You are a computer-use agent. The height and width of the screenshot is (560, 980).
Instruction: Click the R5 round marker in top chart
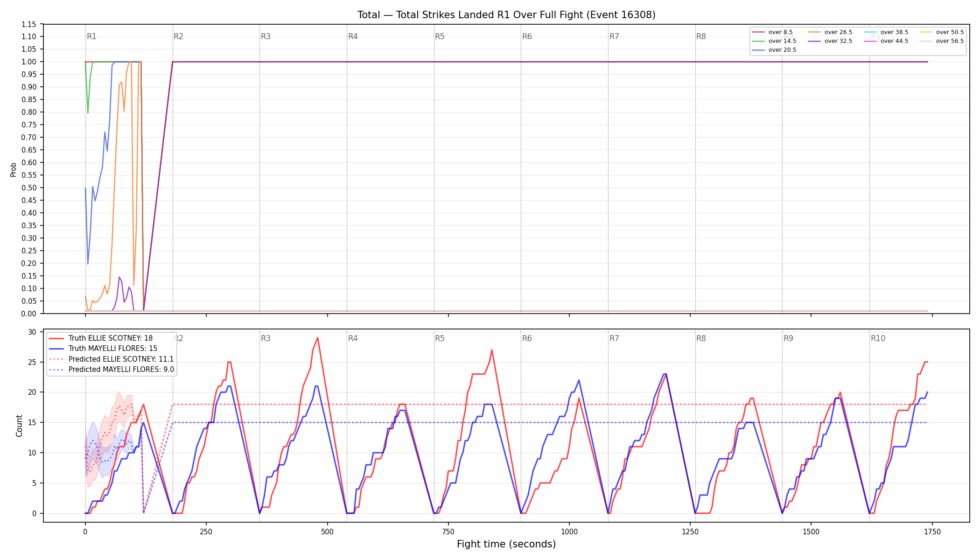(x=440, y=36)
